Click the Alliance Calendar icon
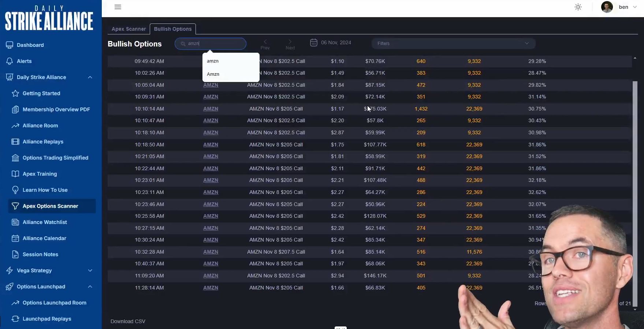Screen dimensions: 644x329 tap(15, 238)
